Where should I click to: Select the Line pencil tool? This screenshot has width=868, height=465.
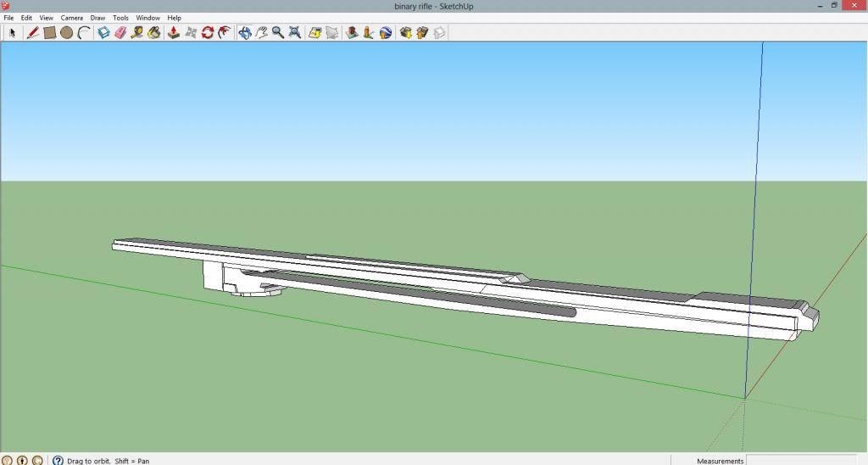[x=33, y=33]
